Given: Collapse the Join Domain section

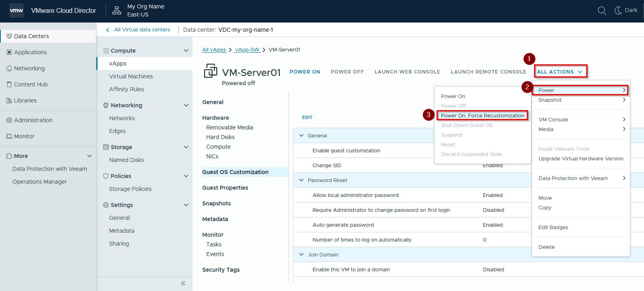Looking at the screenshot, I should 301,254.
